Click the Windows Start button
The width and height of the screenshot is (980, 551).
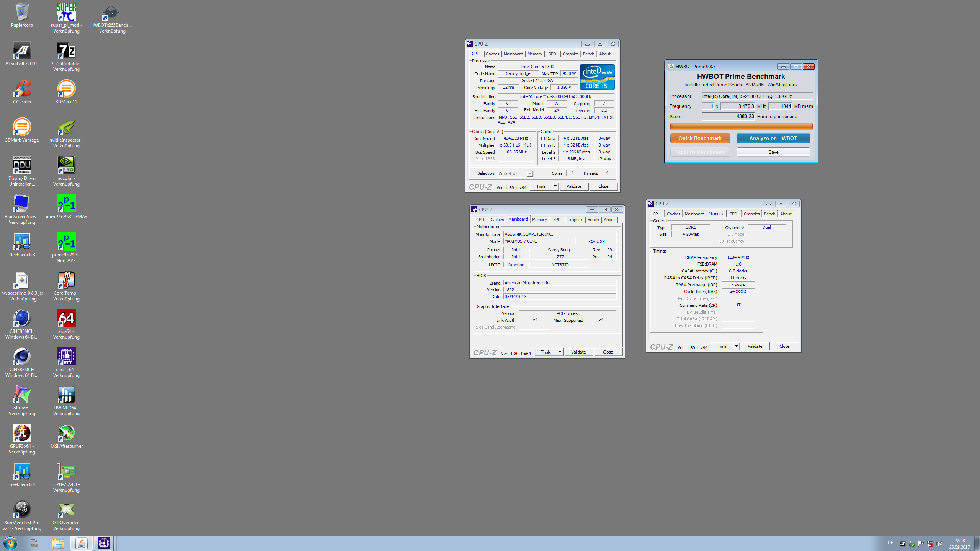click(x=10, y=543)
